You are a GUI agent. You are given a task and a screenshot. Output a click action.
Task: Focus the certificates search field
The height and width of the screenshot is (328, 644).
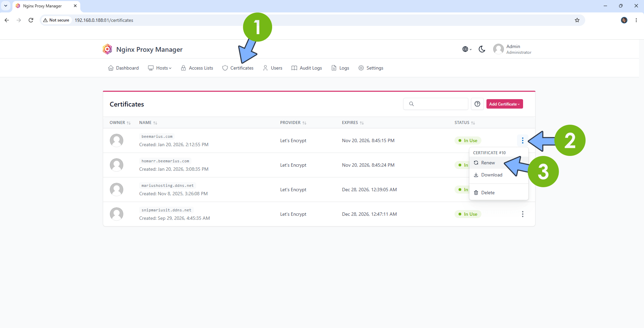(x=435, y=104)
